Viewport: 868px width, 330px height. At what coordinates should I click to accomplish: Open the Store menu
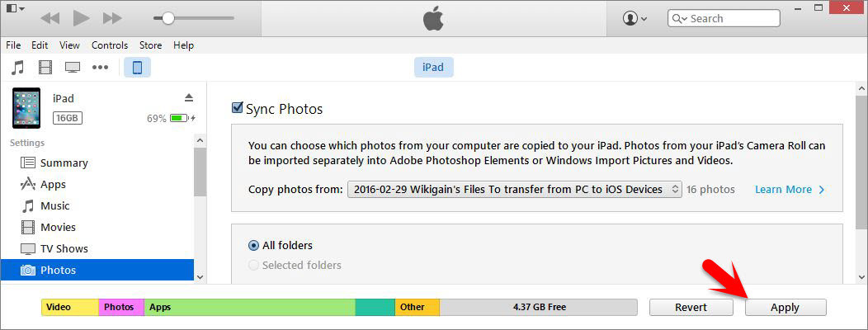pyautogui.click(x=150, y=45)
